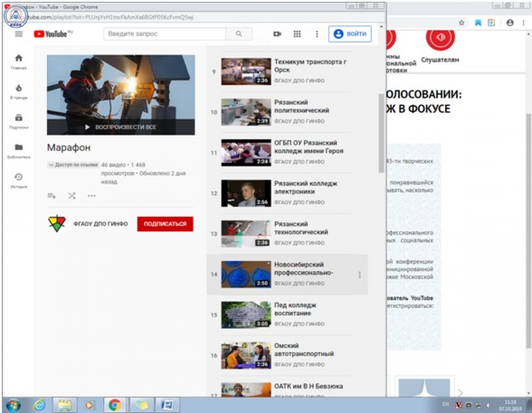Open История in the sidebar
Image resolution: width=532 pixels, height=413 pixels.
click(19, 180)
